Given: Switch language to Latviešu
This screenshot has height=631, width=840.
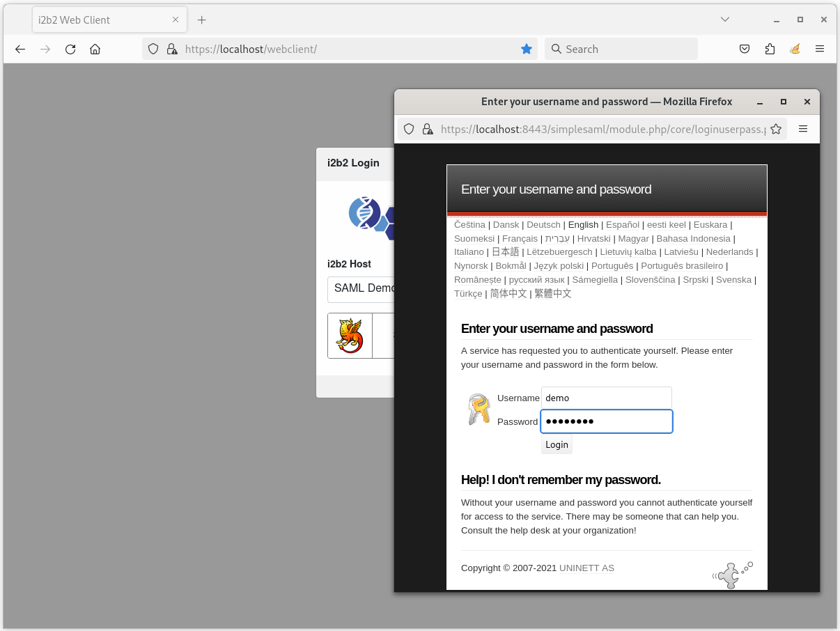Looking at the screenshot, I should pos(681,251).
